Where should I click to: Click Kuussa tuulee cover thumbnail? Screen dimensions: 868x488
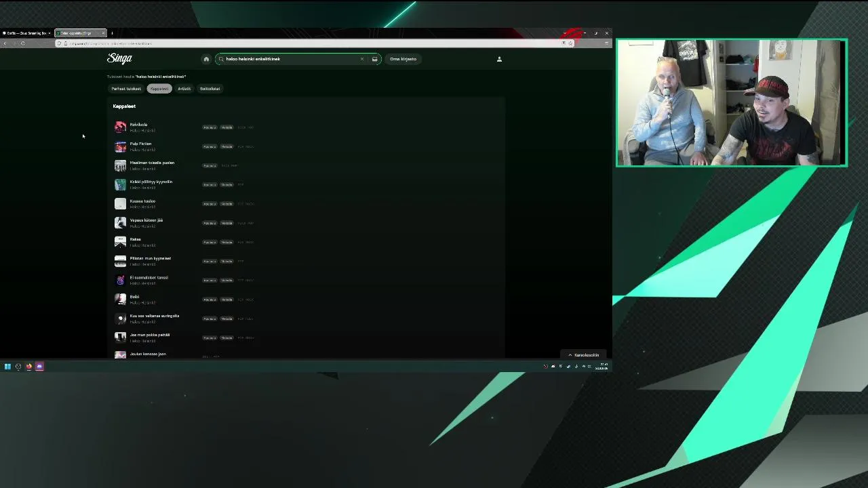tap(120, 204)
